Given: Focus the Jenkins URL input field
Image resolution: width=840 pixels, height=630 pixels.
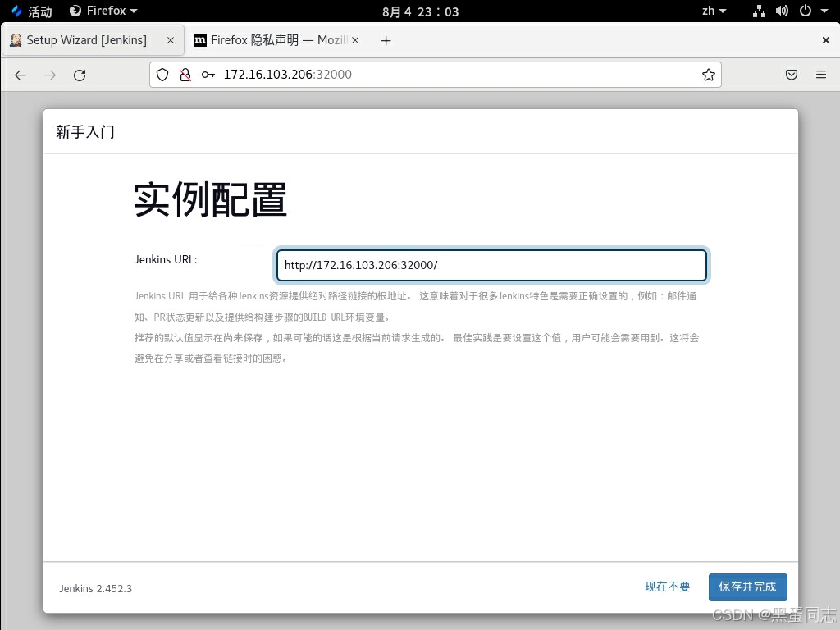Looking at the screenshot, I should (491, 265).
